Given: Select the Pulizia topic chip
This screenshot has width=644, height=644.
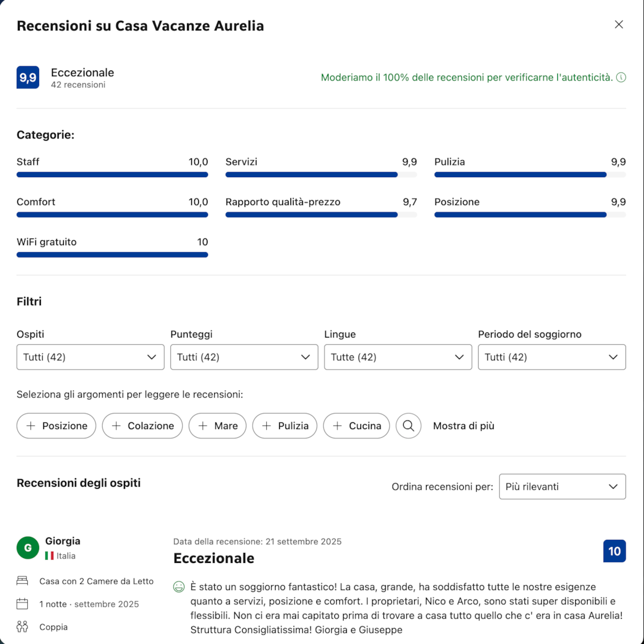Looking at the screenshot, I should pos(285,425).
